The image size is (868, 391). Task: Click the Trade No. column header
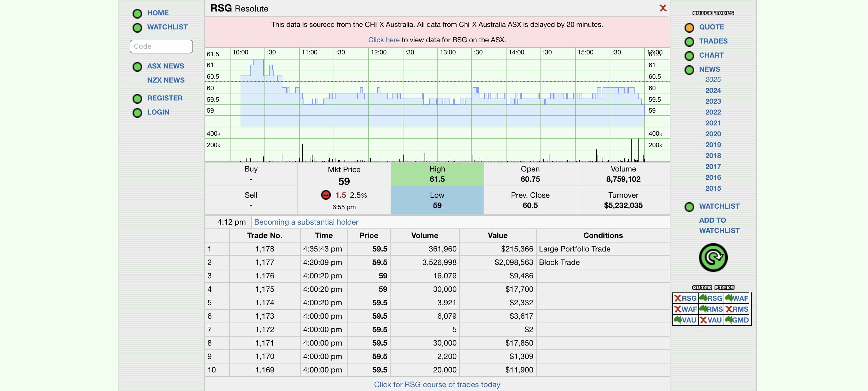click(264, 235)
